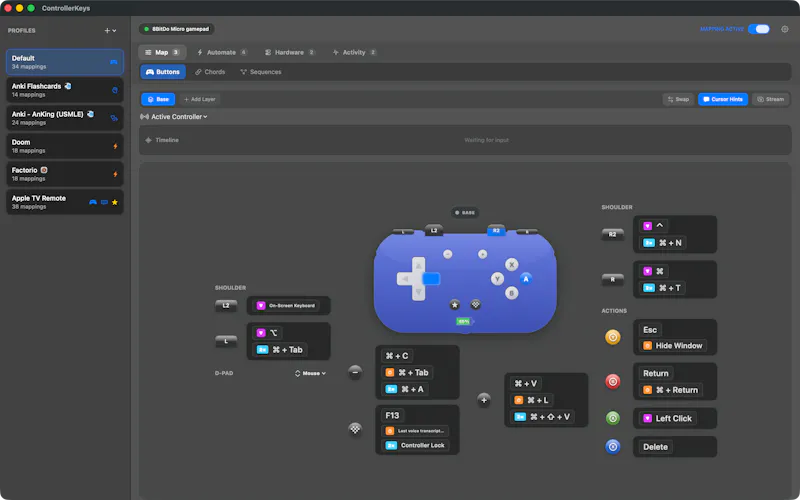Select the Default profile
800x500 pixels.
coord(65,62)
